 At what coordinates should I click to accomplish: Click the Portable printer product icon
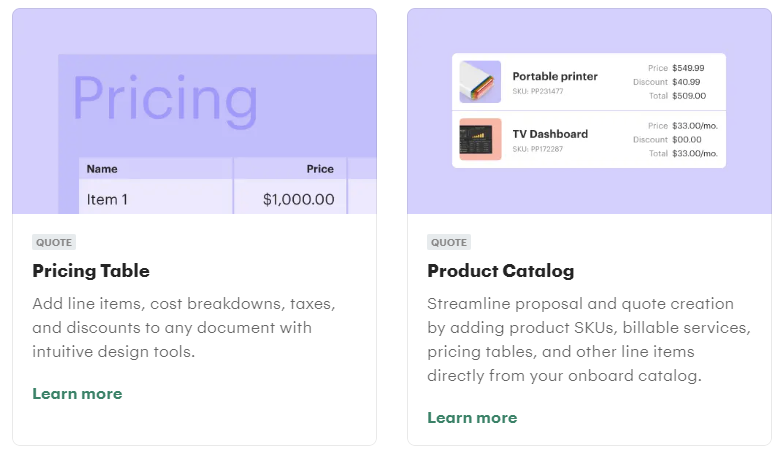[480, 82]
